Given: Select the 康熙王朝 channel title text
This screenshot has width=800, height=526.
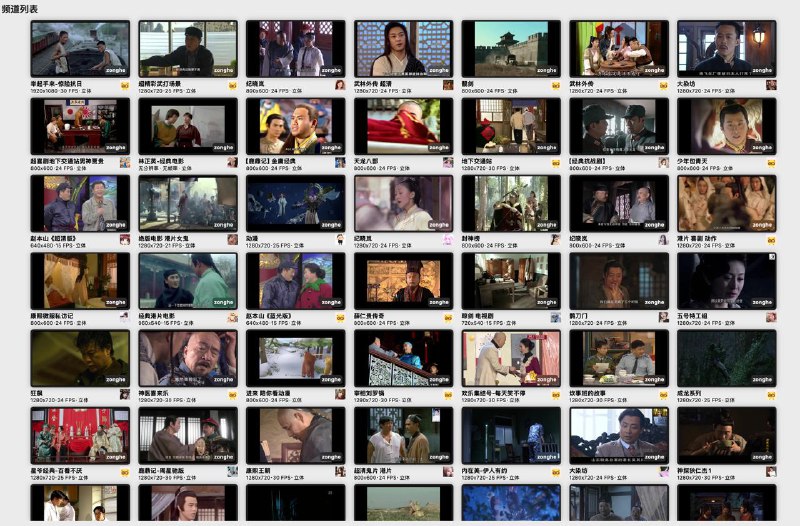Looking at the screenshot, I should click(x=258, y=470).
